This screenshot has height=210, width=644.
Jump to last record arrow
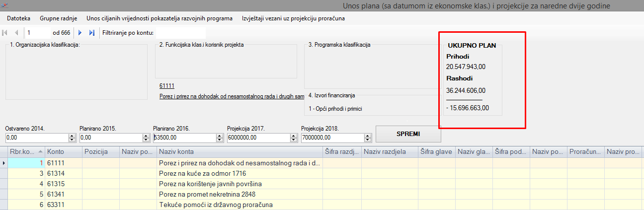(91, 33)
